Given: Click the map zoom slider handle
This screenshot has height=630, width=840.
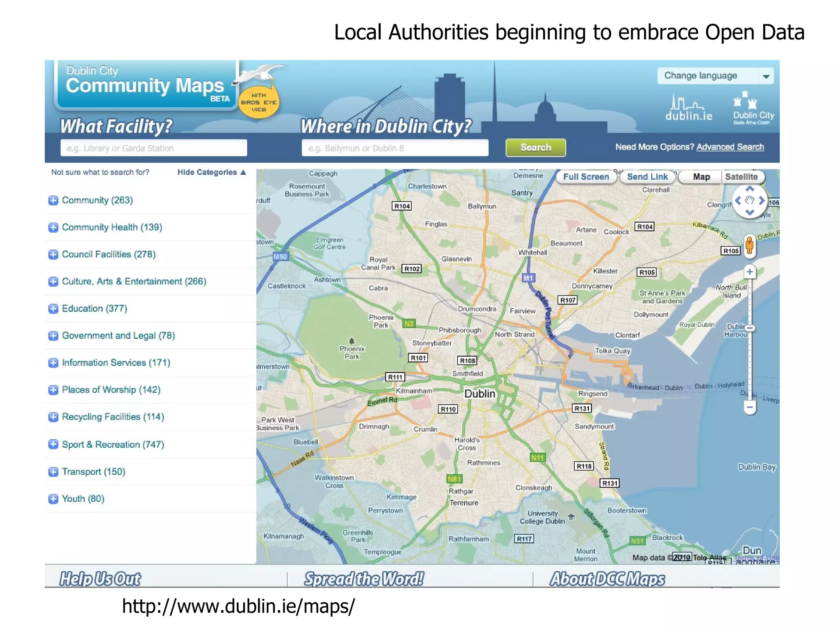Looking at the screenshot, I should (x=750, y=328).
